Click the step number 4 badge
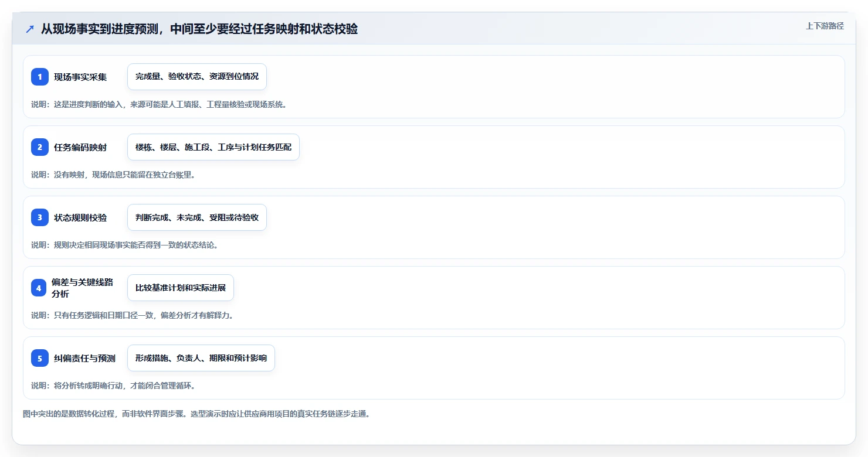Image resolution: width=868 pixels, height=457 pixels. pos(39,288)
